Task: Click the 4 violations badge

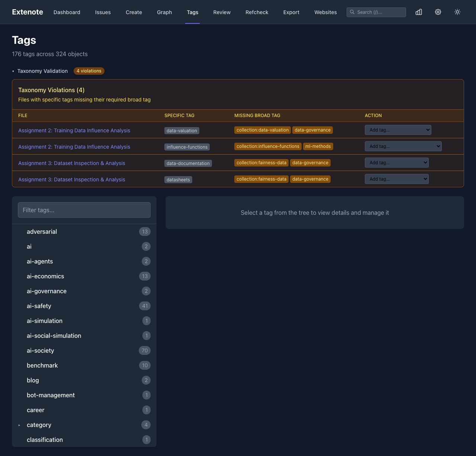Action: pos(89,71)
